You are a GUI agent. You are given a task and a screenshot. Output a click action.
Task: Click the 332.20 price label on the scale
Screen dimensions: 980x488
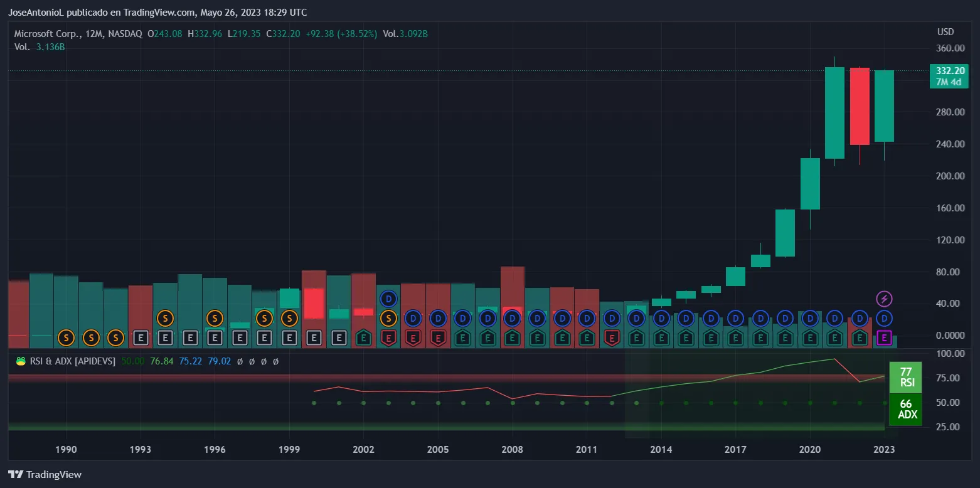pos(949,71)
